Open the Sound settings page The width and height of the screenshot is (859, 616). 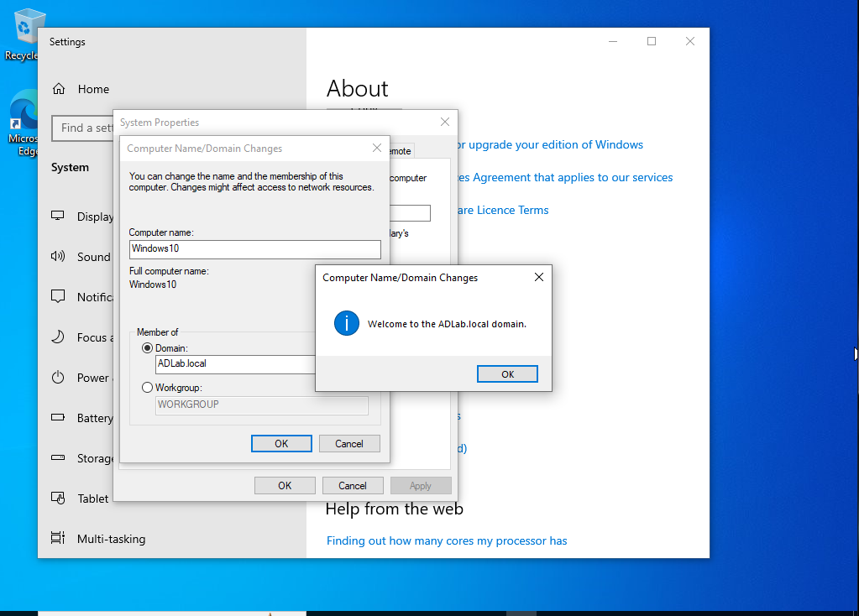(94, 257)
